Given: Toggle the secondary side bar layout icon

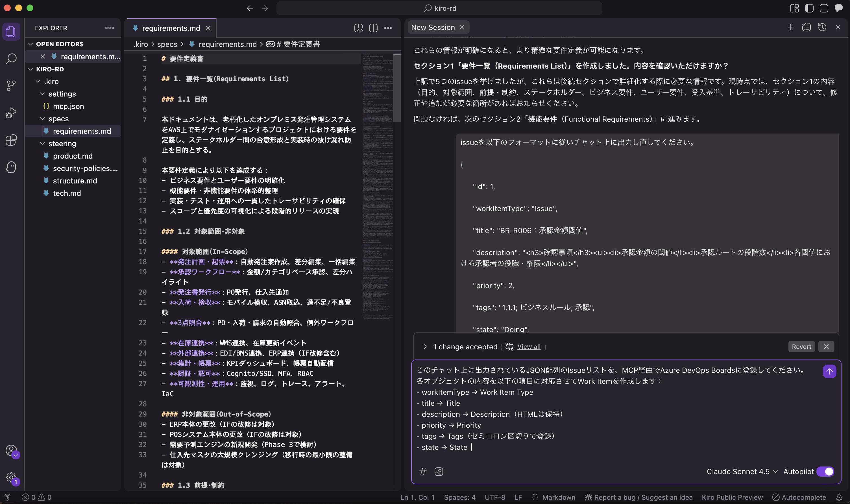Looking at the screenshot, I should coord(838,8).
